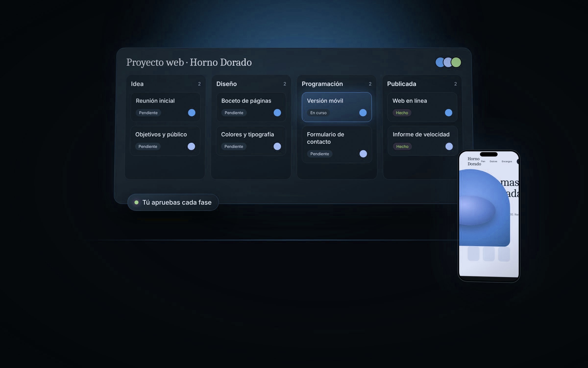Click the Pendiente tag on Reunión inicial

(x=148, y=113)
